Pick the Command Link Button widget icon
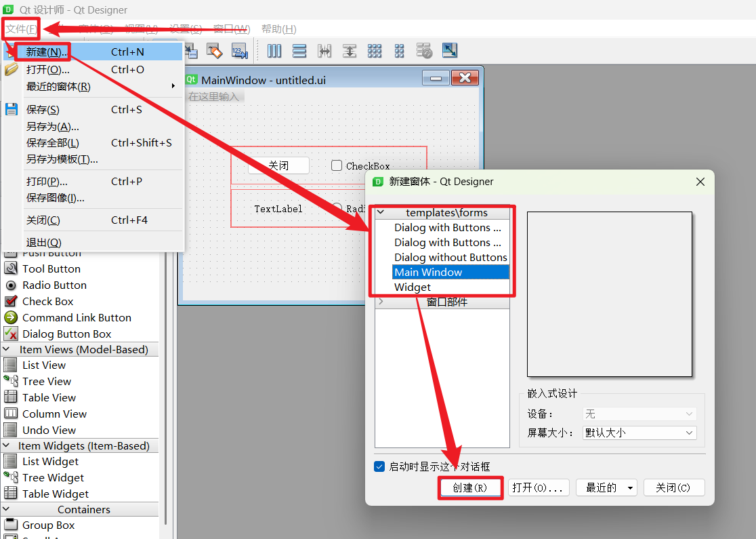This screenshot has height=539, width=756. 11,317
